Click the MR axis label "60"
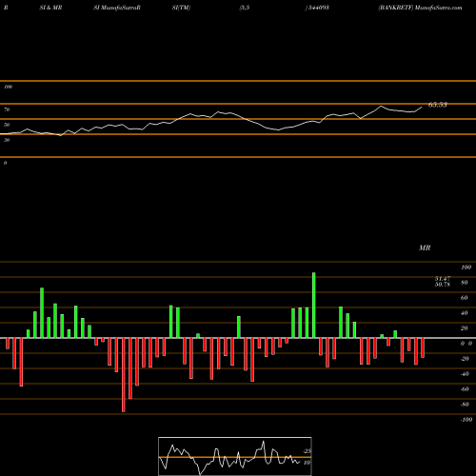This screenshot has height=476, width=476. click(x=465, y=298)
